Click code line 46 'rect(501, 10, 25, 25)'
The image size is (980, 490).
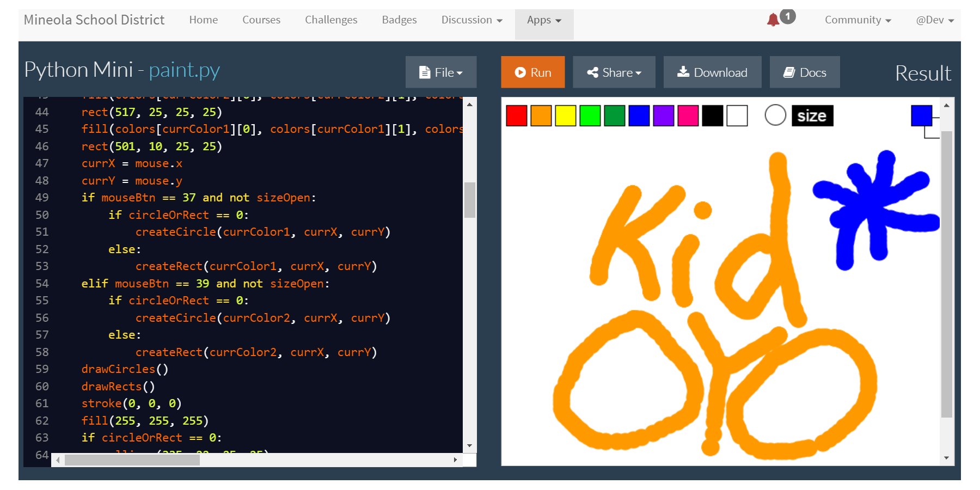pos(151,146)
